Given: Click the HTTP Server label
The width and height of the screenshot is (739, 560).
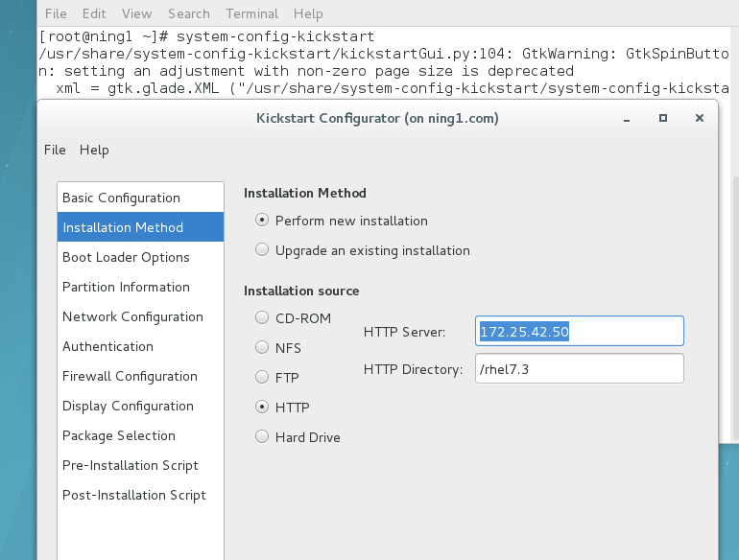Looking at the screenshot, I should (x=404, y=332).
